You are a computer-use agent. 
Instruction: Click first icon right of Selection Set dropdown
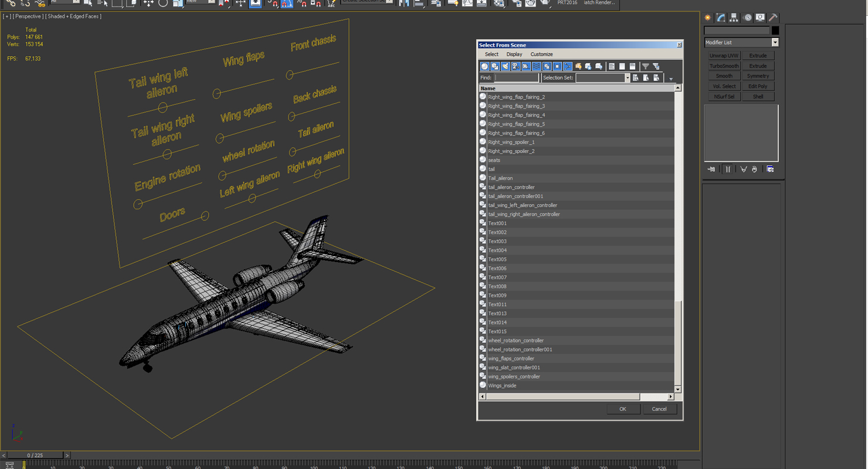(636, 77)
